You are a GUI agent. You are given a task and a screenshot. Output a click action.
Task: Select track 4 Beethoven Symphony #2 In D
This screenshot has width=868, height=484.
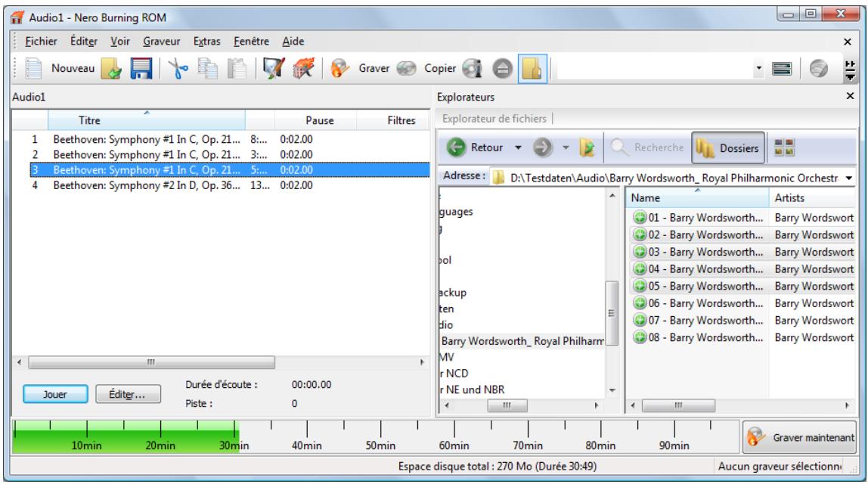pyautogui.click(x=230, y=185)
